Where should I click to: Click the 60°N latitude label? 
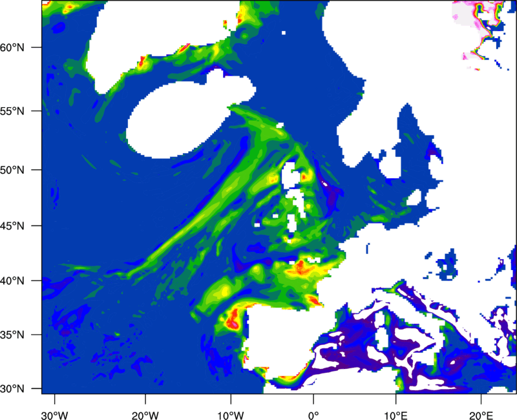click(12, 47)
